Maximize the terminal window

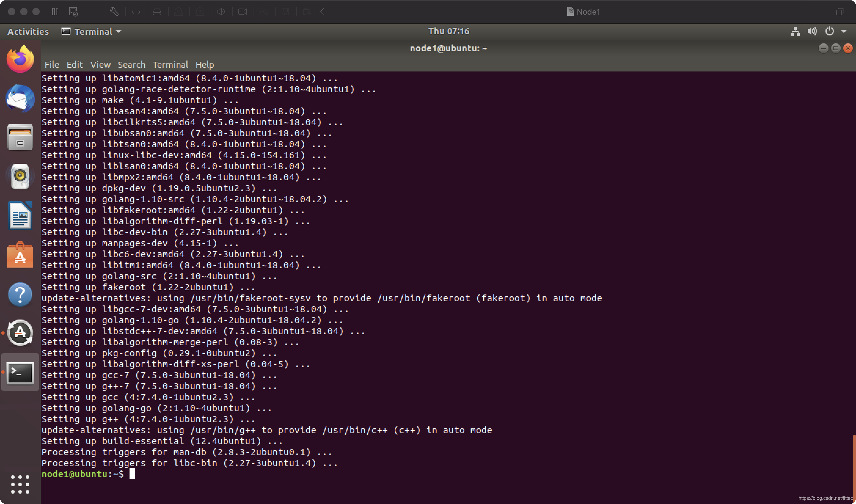point(836,48)
